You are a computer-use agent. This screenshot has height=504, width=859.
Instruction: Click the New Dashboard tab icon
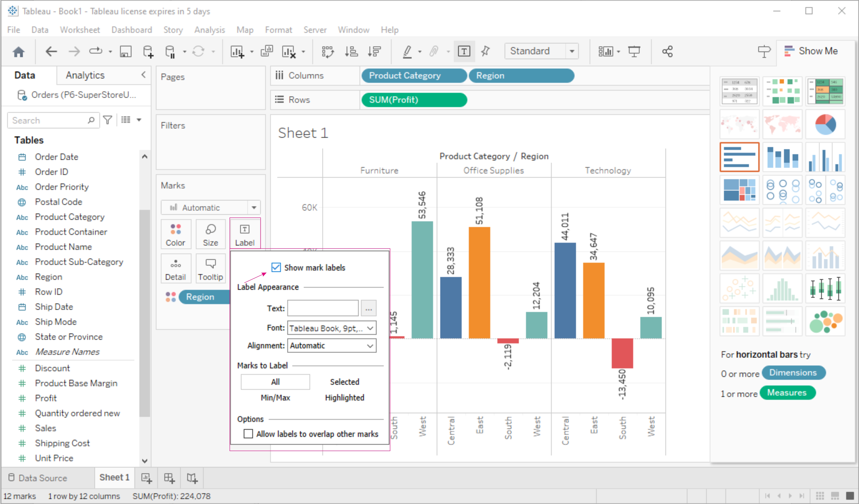(x=169, y=478)
